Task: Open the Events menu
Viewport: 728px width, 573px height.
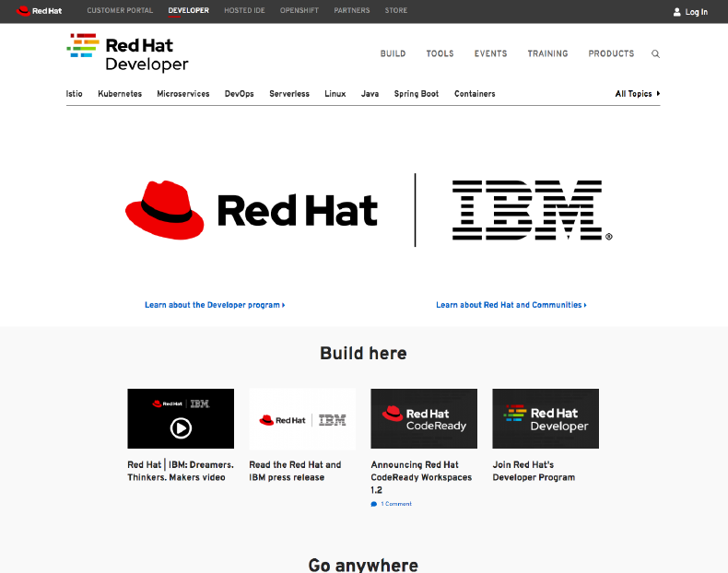Action: tap(490, 53)
